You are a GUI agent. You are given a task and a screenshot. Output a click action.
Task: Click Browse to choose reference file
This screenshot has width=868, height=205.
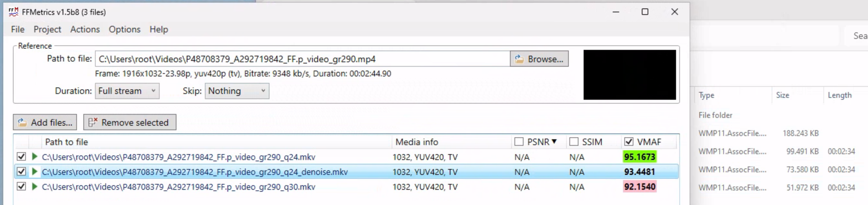pos(539,59)
